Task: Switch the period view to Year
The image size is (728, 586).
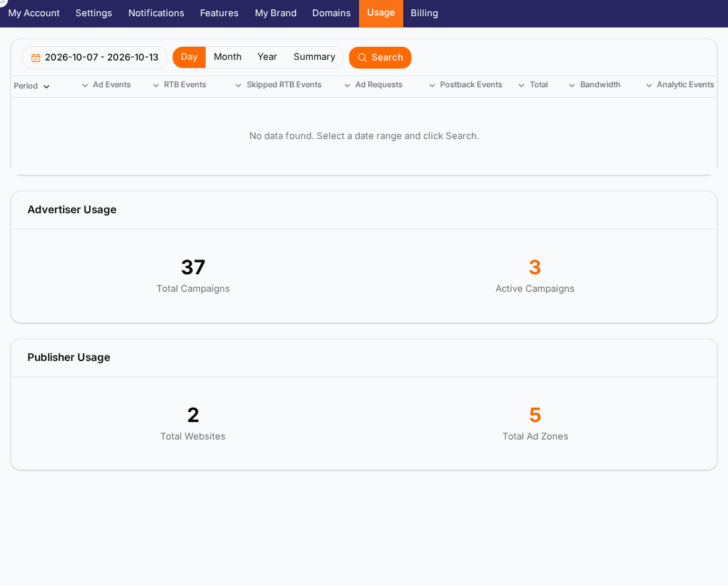Action: (x=267, y=57)
